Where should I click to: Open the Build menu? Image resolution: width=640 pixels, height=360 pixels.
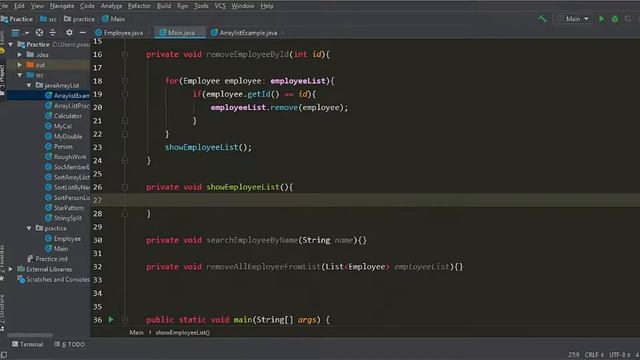pyautogui.click(x=164, y=6)
